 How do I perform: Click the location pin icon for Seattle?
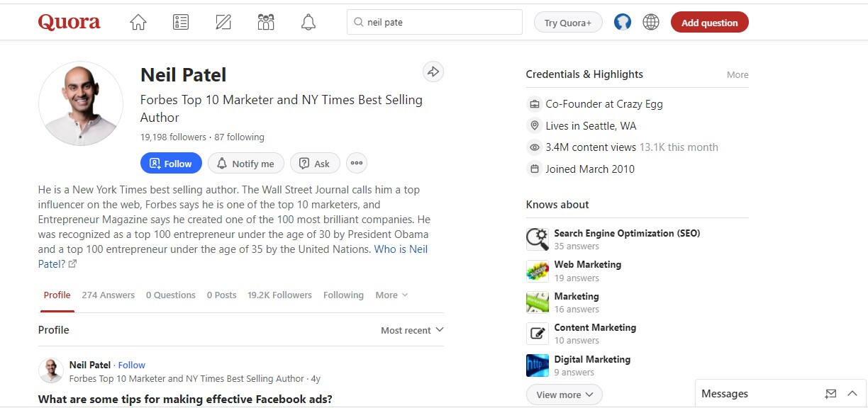[x=535, y=126]
